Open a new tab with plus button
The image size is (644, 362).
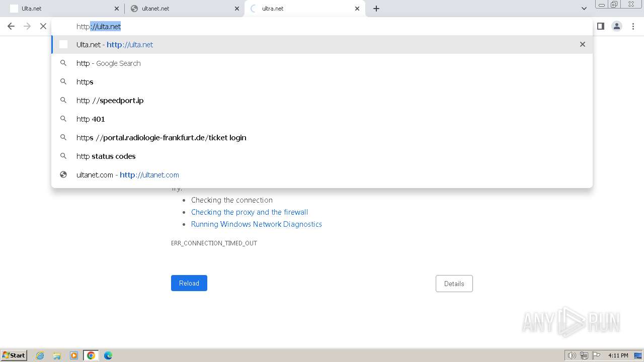(376, 9)
